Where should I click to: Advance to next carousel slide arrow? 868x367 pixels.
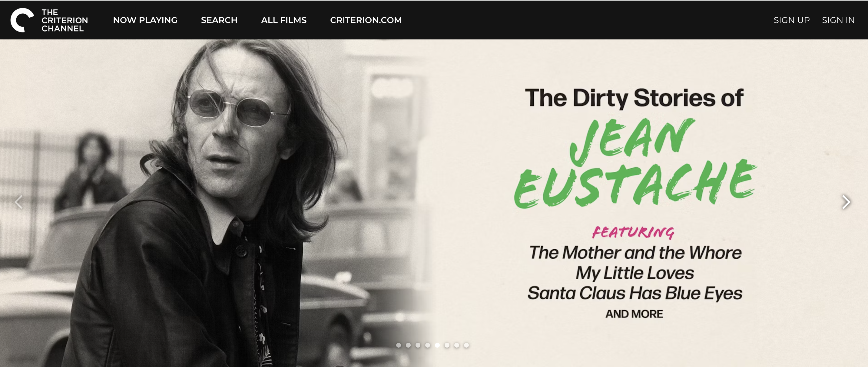point(846,202)
